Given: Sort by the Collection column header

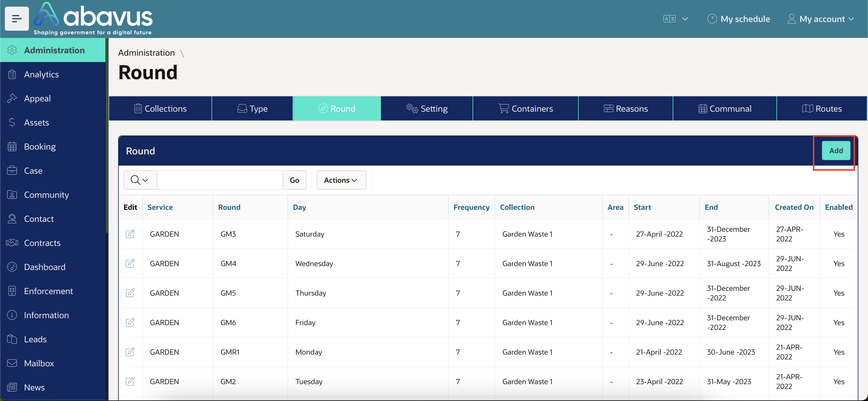Looking at the screenshot, I should (517, 207).
